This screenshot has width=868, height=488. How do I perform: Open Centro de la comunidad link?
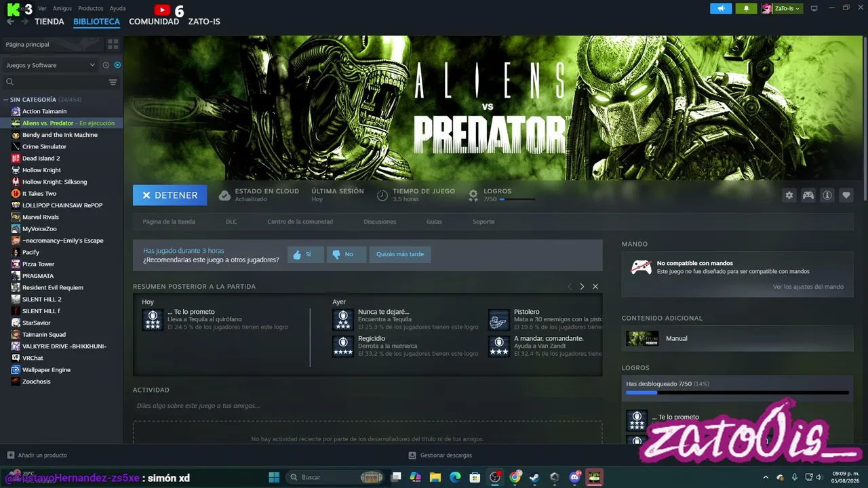(x=300, y=222)
